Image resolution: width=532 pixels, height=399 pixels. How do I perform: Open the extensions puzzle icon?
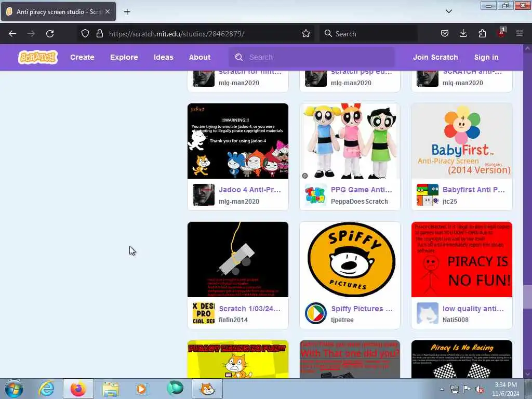click(482, 34)
